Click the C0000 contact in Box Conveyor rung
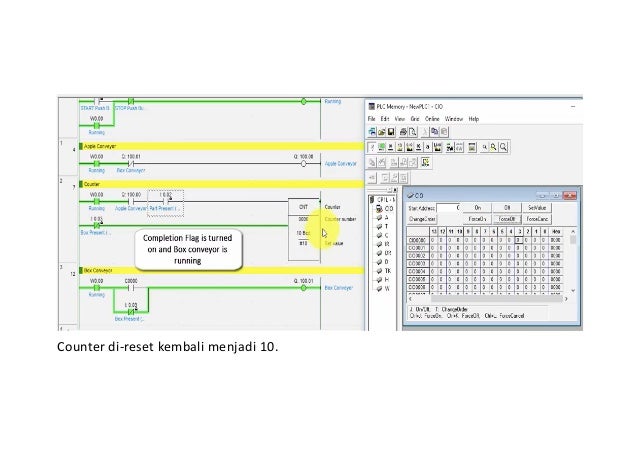638x452 pixels. pyautogui.click(x=131, y=288)
